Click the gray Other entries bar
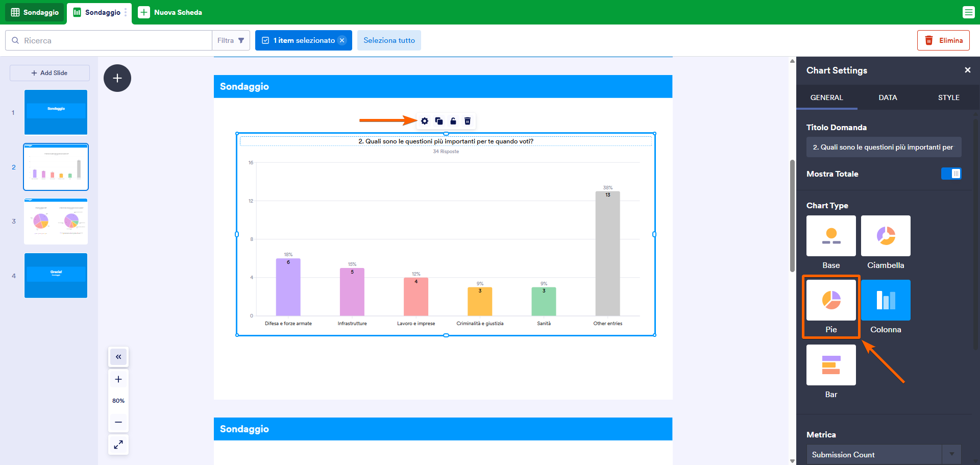 (607, 254)
